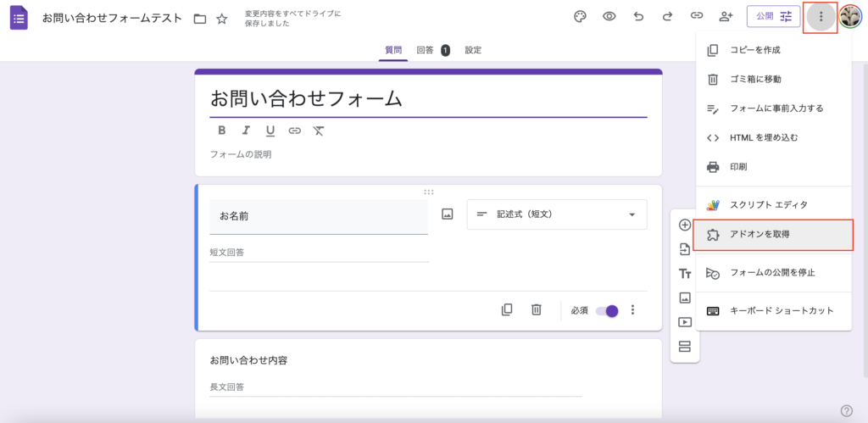The image size is (868, 423).
Task: Move form using the folder icon
Action: (x=200, y=19)
